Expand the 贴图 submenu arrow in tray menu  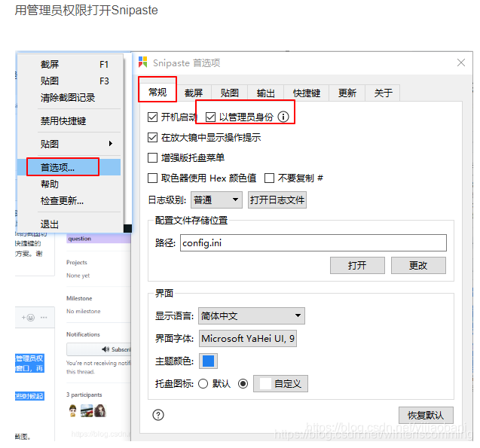coord(111,143)
